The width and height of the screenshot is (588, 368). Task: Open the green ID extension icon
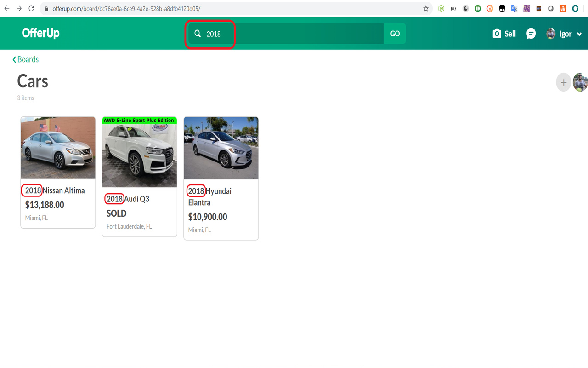pyautogui.click(x=478, y=8)
